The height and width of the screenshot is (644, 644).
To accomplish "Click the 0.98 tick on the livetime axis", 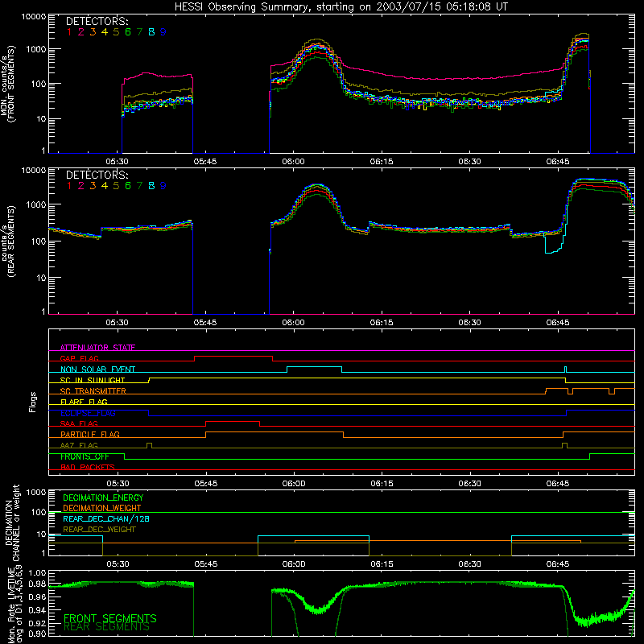I will [x=37, y=584].
